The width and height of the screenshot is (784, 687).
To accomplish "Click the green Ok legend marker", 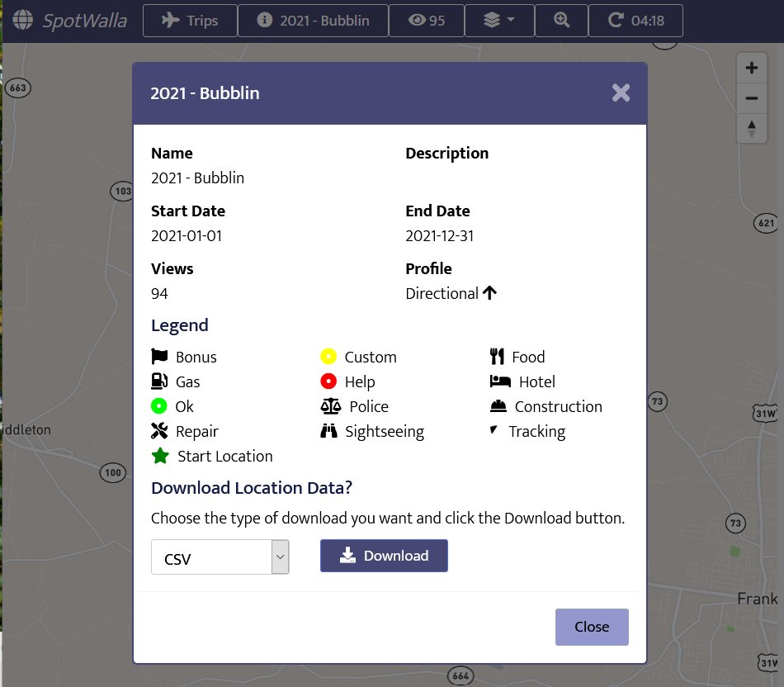I will pos(159,407).
